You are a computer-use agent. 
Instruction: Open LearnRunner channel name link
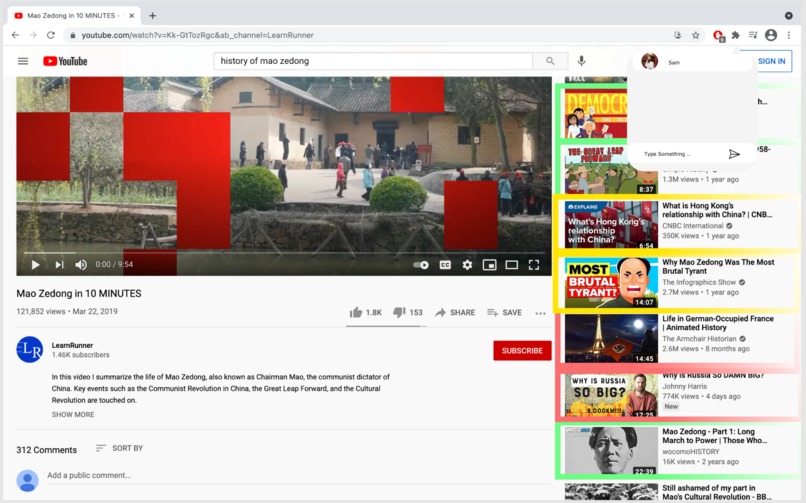[x=72, y=345]
